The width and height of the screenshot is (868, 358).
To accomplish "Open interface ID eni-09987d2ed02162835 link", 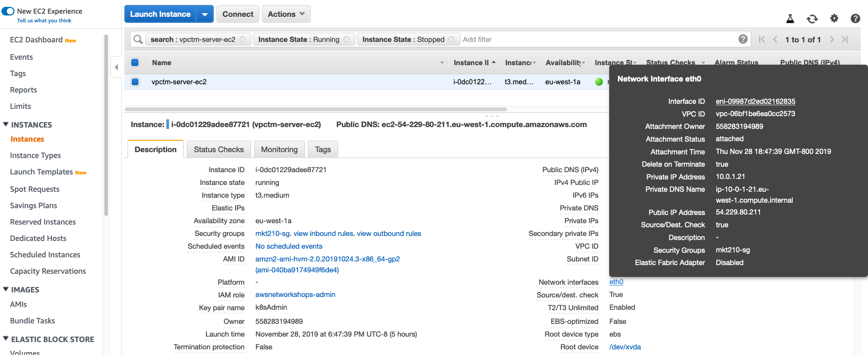I will click(755, 102).
